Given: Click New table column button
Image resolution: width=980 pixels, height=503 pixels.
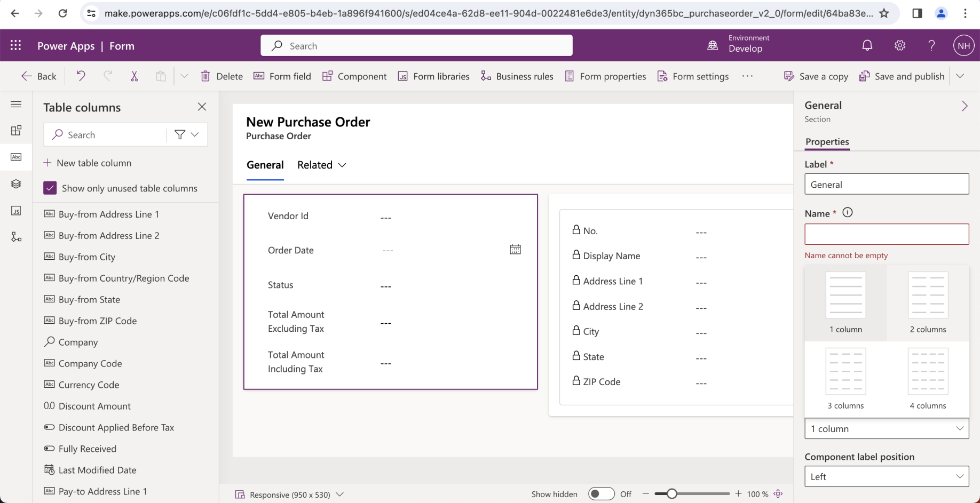Looking at the screenshot, I should [88, 163].
